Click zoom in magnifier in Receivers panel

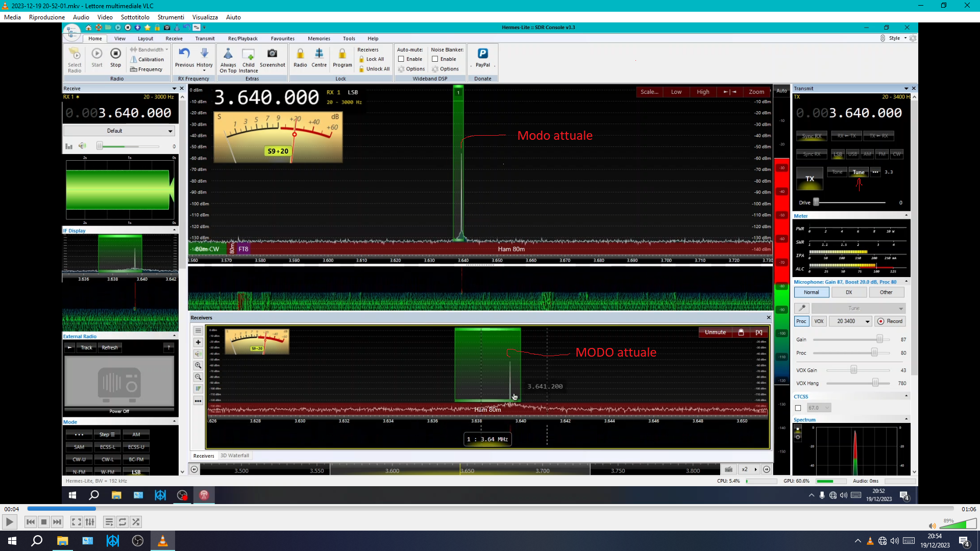[x=198, y=365]
